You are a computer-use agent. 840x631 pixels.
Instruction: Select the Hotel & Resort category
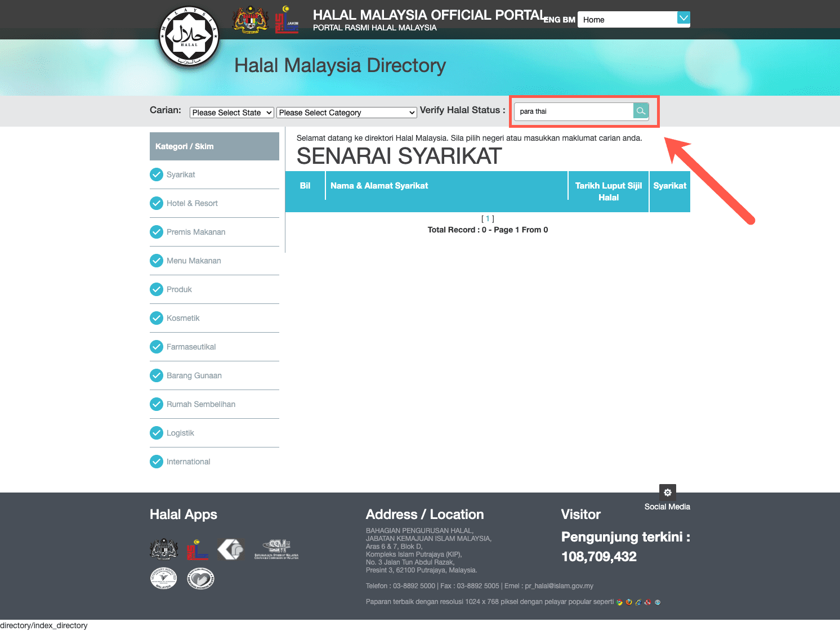click(192, 203)
